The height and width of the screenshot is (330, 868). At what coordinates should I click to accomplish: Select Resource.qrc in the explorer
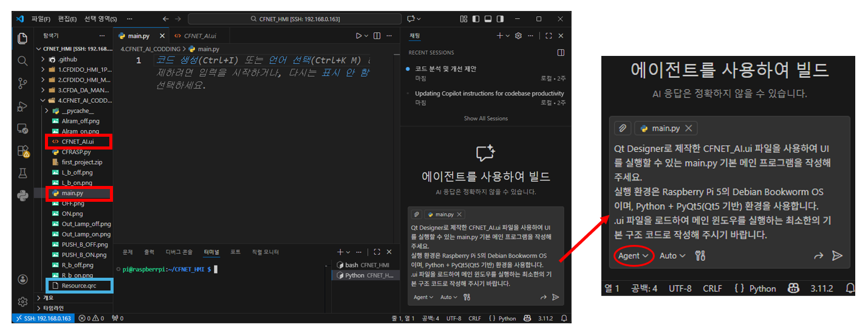coord(78,286)
